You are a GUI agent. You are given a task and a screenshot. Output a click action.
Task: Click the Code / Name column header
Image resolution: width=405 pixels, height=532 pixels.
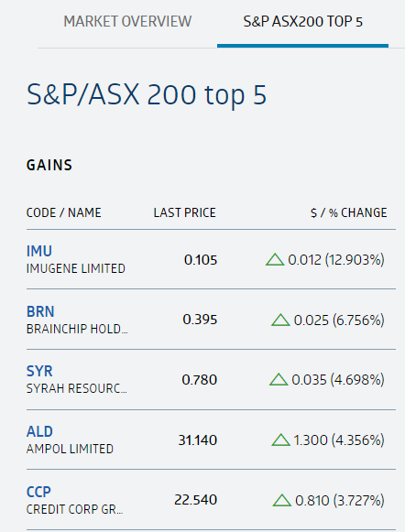click(x=64, y=212)
